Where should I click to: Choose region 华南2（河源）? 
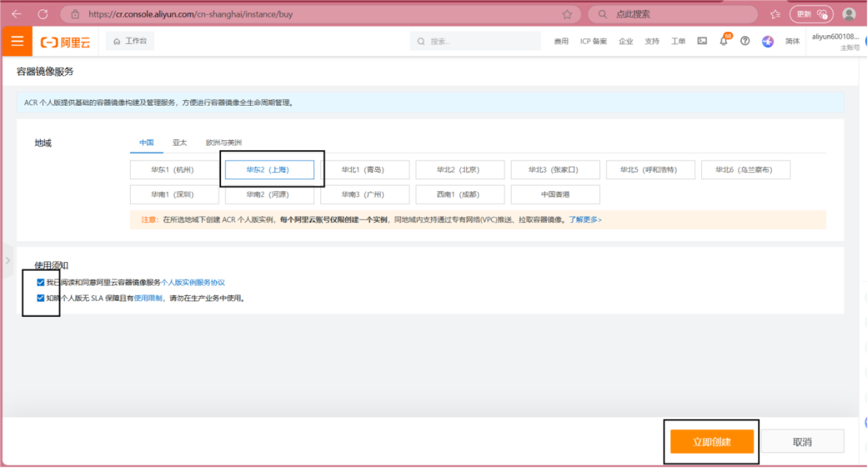[x=269, y=195]
